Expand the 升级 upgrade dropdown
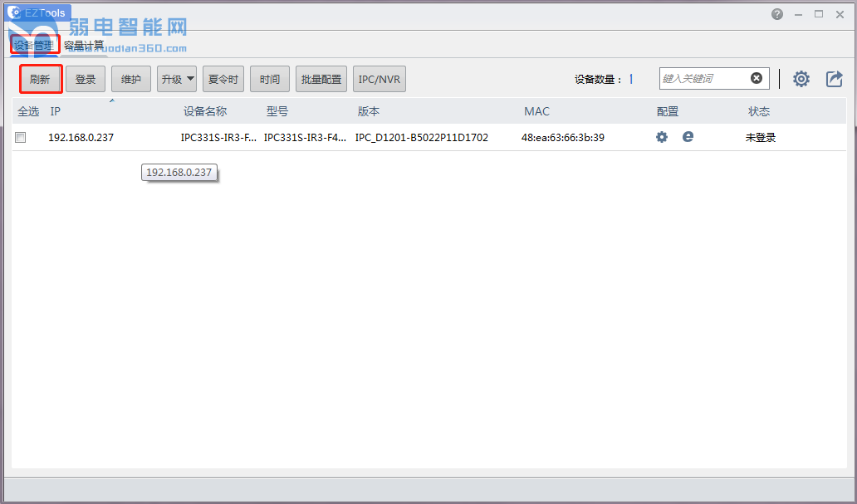Image resolution: width=857 pixels, height=504 pixels. [177, 80]
